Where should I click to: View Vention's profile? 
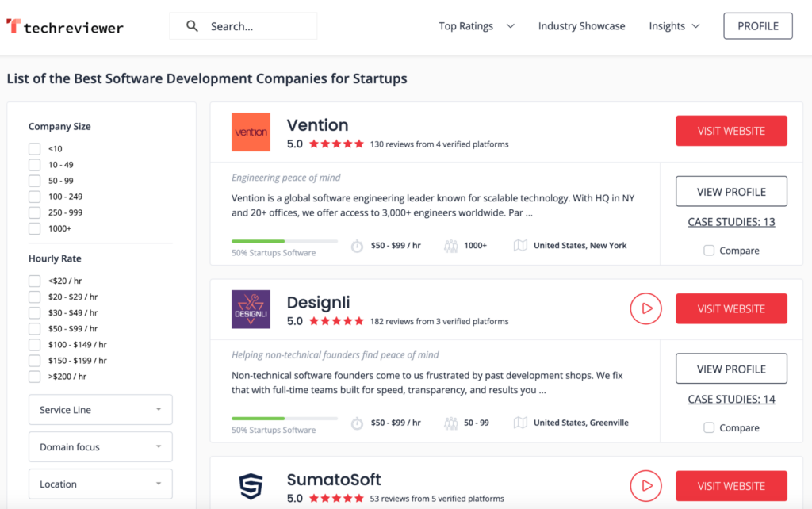[x=731, y=192]
